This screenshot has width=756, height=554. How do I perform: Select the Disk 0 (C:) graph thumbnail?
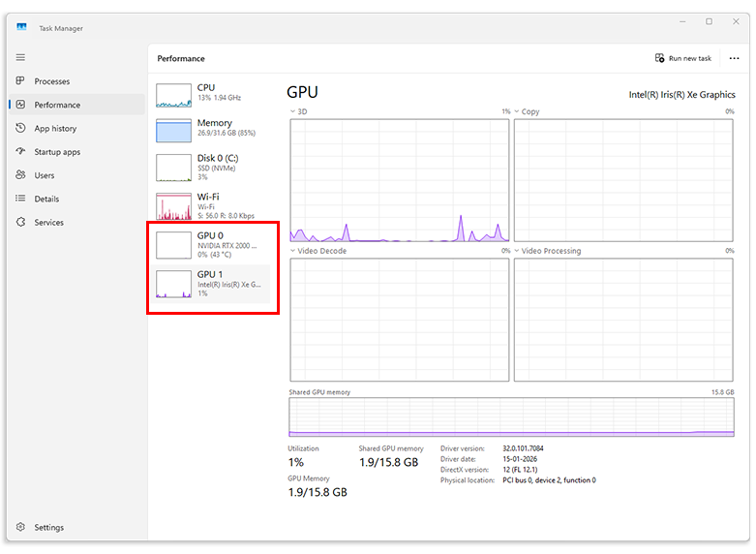click(x=173, y=168)
